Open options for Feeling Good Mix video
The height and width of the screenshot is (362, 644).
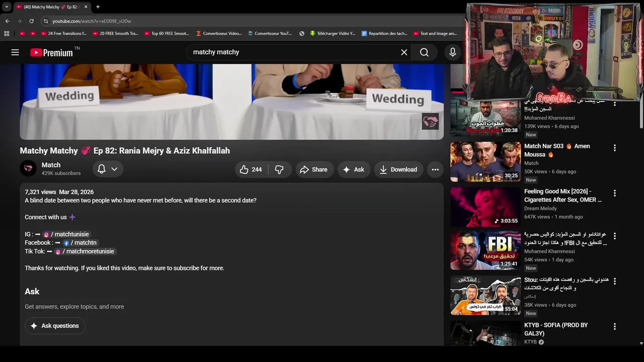[x=614, y=193]
